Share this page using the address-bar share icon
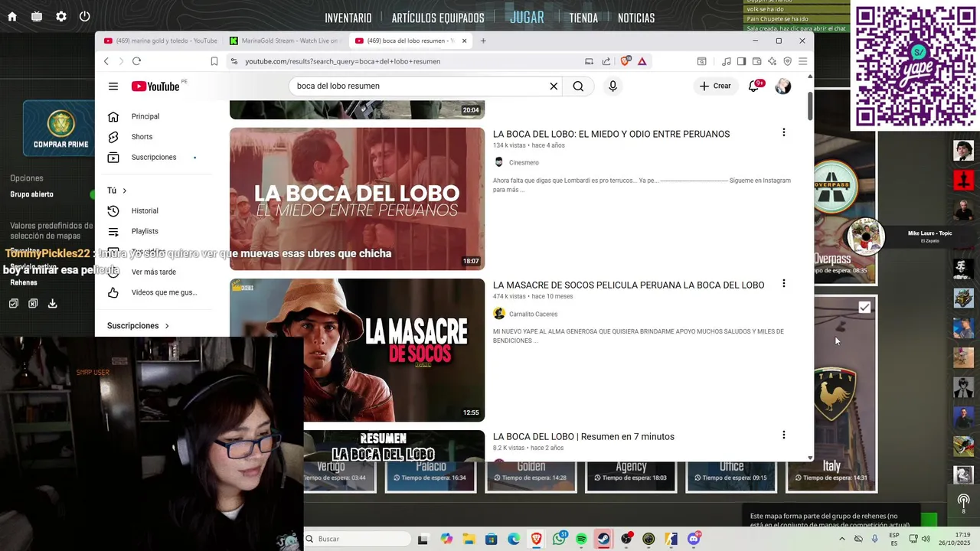Image resolution: width=980 pixels, height=551 pixels. (x=606, y=61)
